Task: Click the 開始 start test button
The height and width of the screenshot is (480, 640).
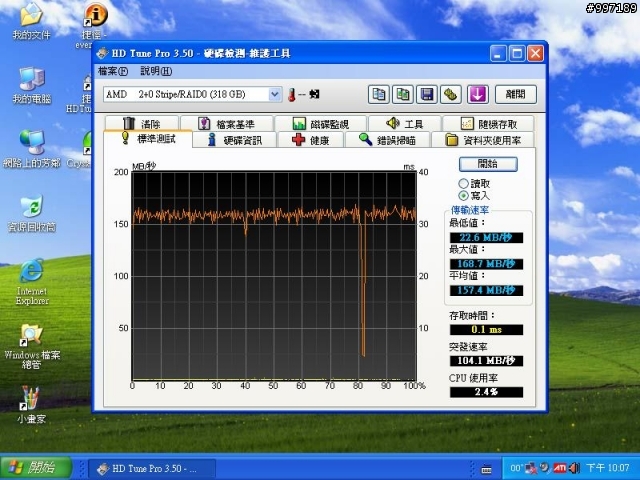Action: tap(488, 164)
